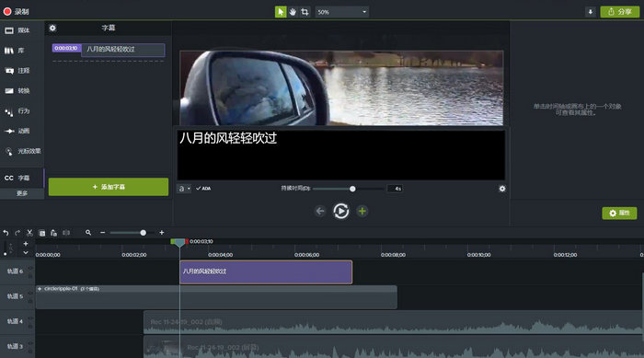This screenshot has height=358, width=644.
Task: Toggle Track 6 lock icon
Action: coord(30,276)
